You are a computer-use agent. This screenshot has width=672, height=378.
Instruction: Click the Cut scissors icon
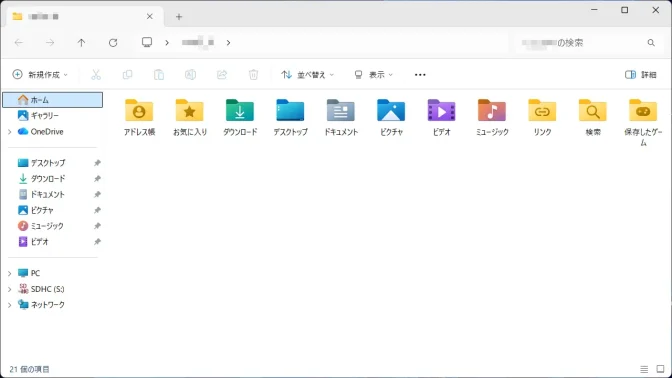96,75
